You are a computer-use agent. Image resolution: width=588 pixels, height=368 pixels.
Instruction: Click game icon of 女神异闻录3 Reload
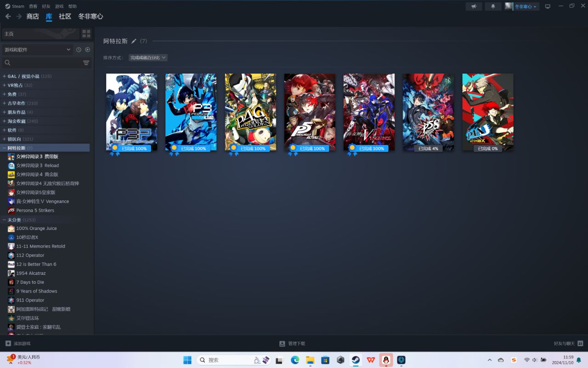point(11,166)
